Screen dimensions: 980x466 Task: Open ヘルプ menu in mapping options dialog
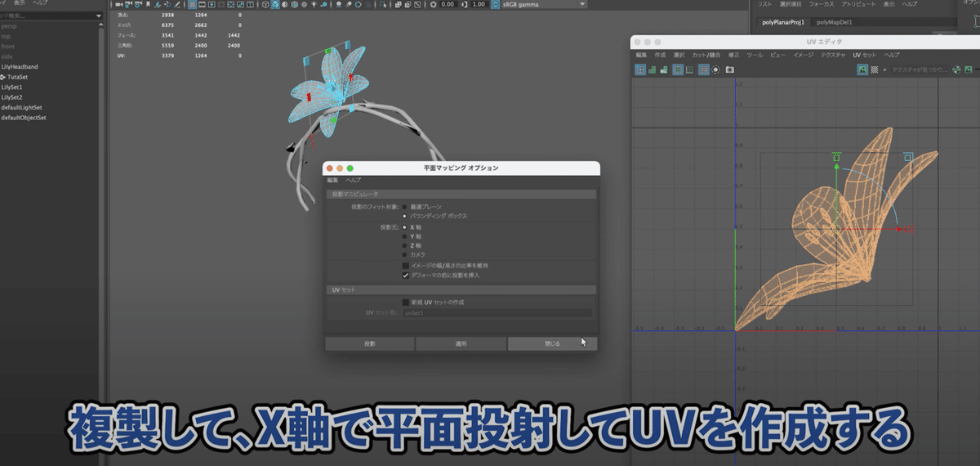(x=353, y=180)
